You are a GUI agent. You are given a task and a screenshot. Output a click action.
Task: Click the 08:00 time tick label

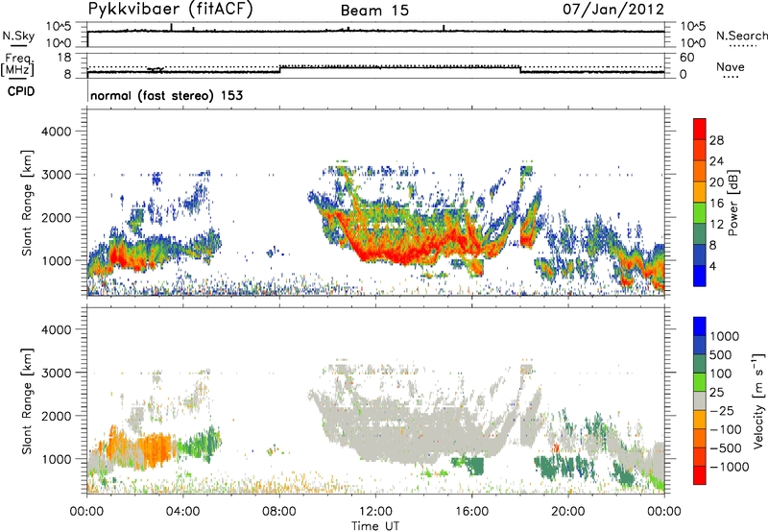click(x=279, y=512)
